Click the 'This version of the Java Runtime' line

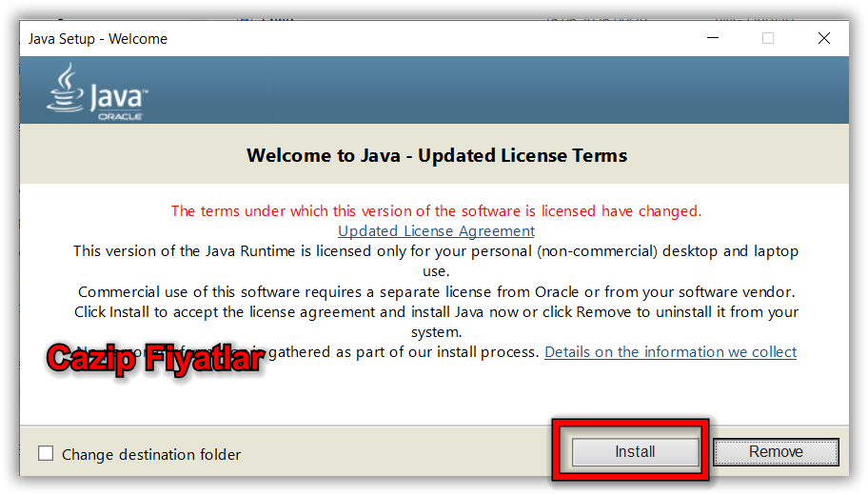coord(436,261)
